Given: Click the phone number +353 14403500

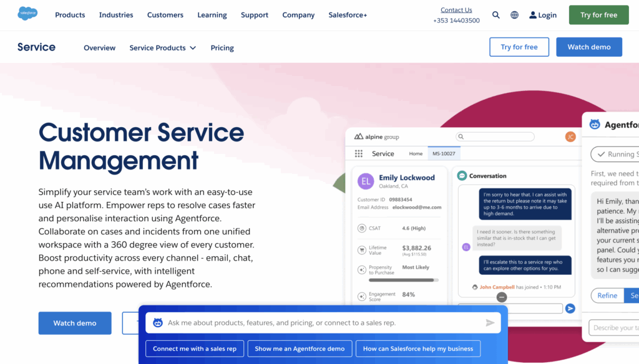Looking at the screenshot, I should (x=456, y=21).
